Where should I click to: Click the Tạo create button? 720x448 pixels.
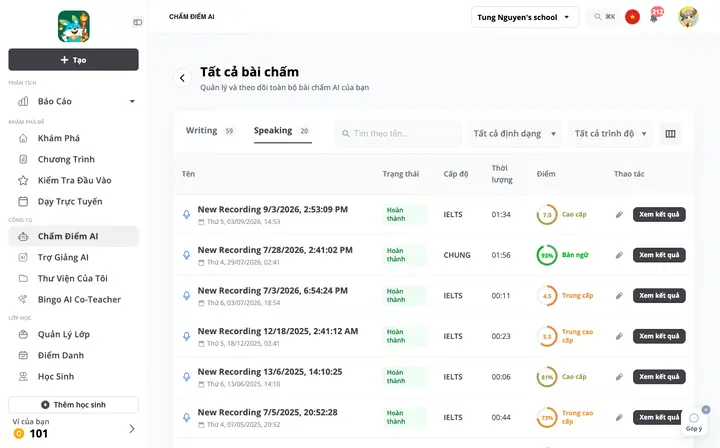[73, 60]
